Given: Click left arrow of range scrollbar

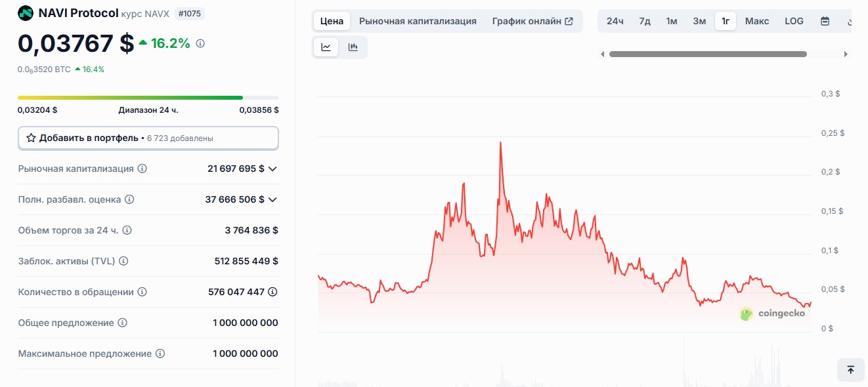Looking at the screenshot, I should 603,54.
